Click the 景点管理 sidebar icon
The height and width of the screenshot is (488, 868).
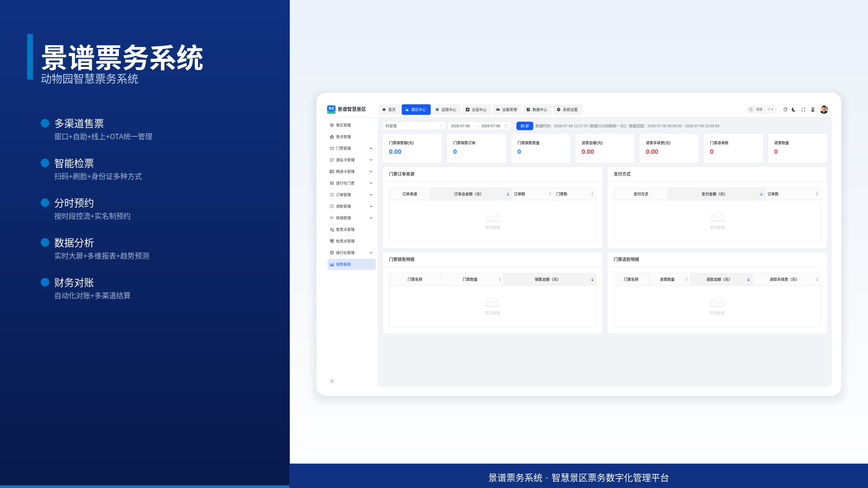(x=332, y=137)
